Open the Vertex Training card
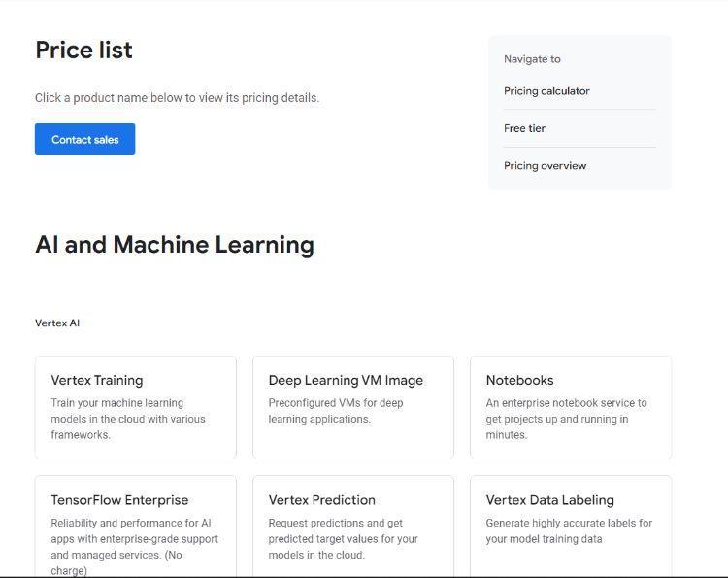The image size is (728, 578). pos(136,407)
